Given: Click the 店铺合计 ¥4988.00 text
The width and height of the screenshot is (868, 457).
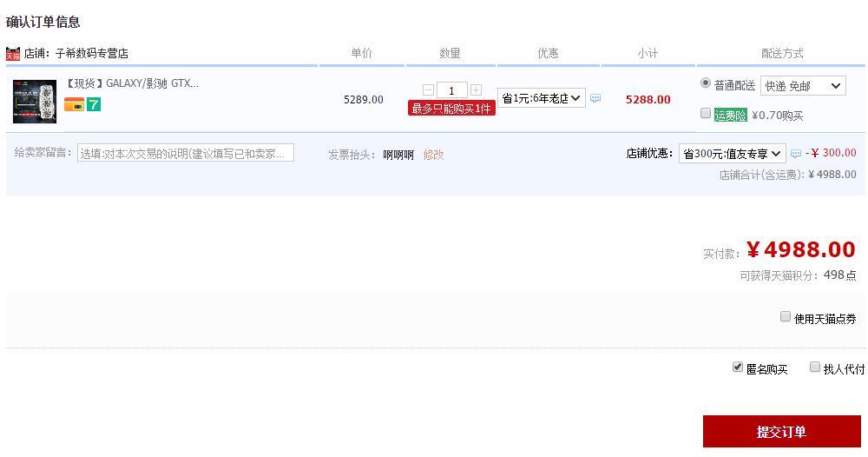Looking at the screenshot, I should pos(787,175).
